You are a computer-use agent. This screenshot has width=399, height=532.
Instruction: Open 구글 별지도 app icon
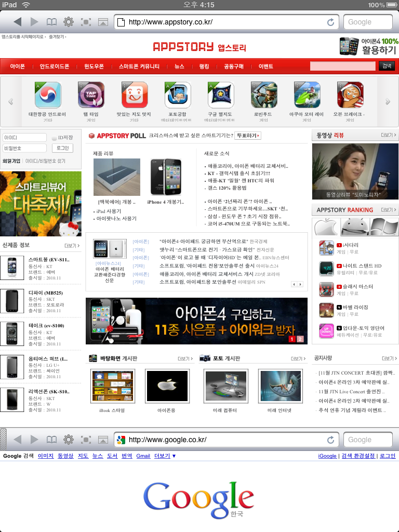coord(221,95)
